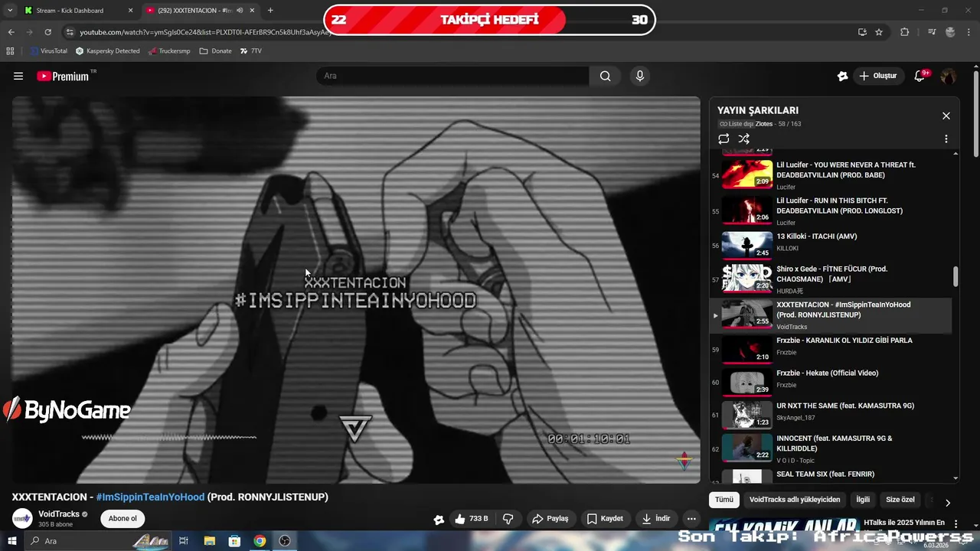This screenshot has width=980, height=551.
Task: Open the VoidTracks channel link
Action: pos(59,514)
